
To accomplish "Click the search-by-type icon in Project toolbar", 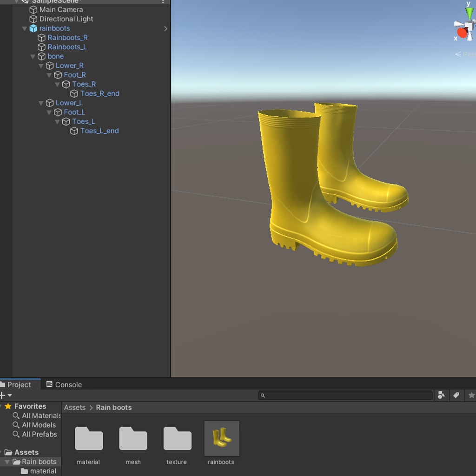I will (441, 395).
